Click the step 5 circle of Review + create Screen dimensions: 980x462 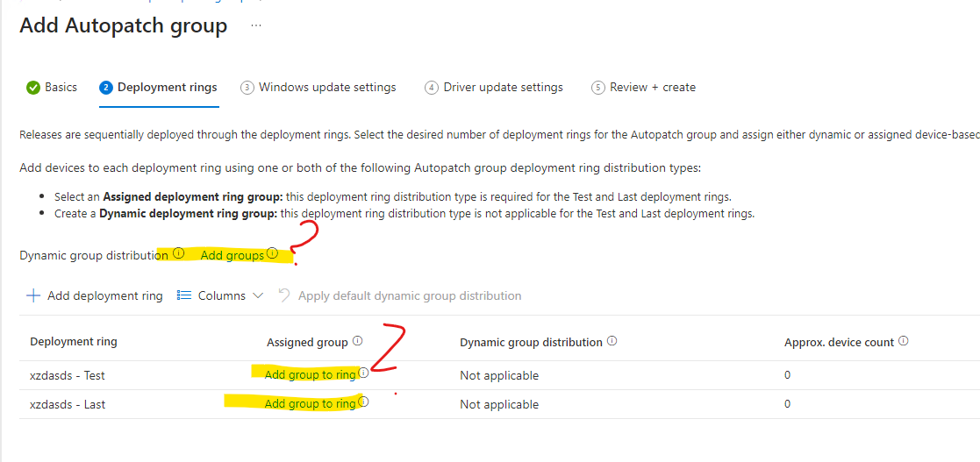(598, 88)
